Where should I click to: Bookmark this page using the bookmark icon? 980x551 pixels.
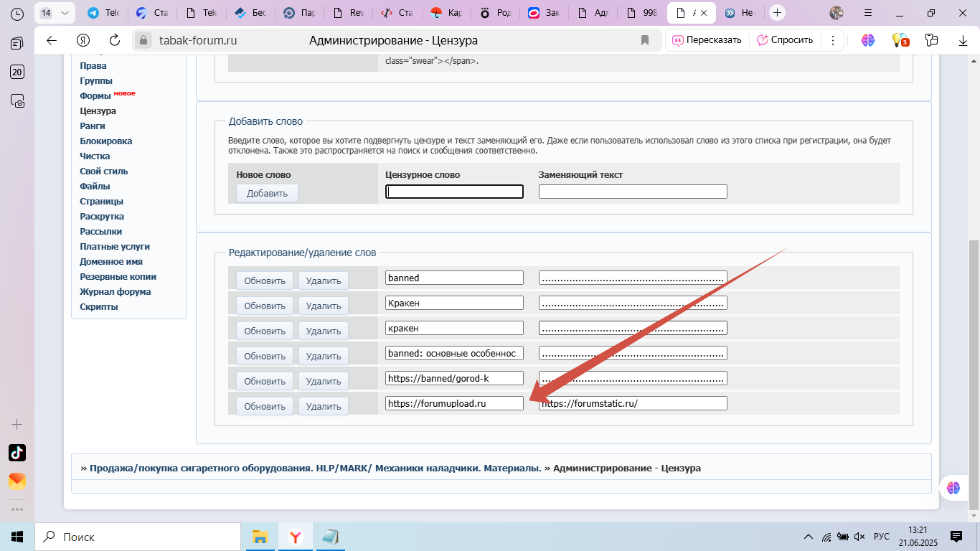[645, 40]
